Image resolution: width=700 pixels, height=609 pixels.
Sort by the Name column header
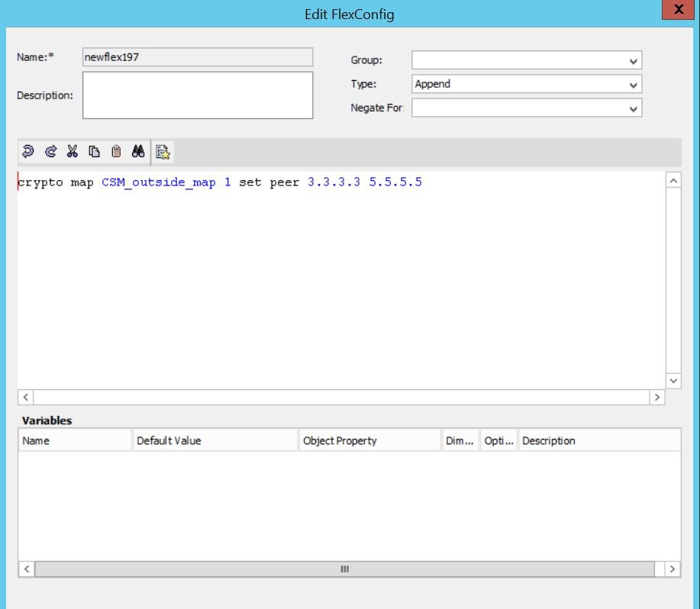75,440
